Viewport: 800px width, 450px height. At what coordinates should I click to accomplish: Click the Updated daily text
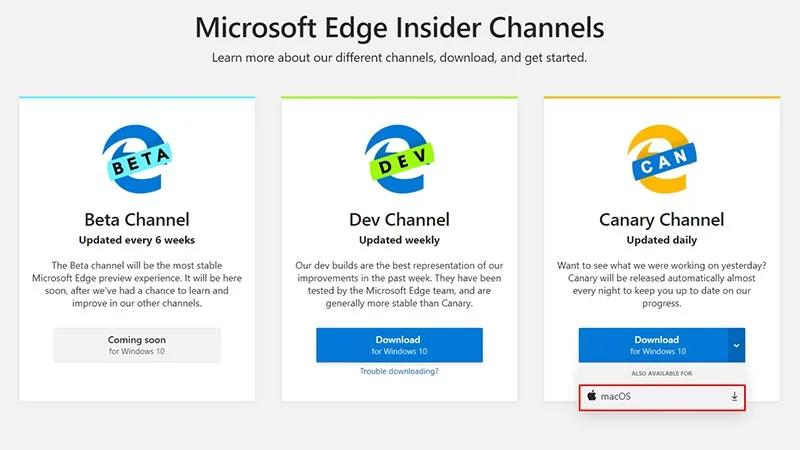pyautogui.click(x=661, y=240)
